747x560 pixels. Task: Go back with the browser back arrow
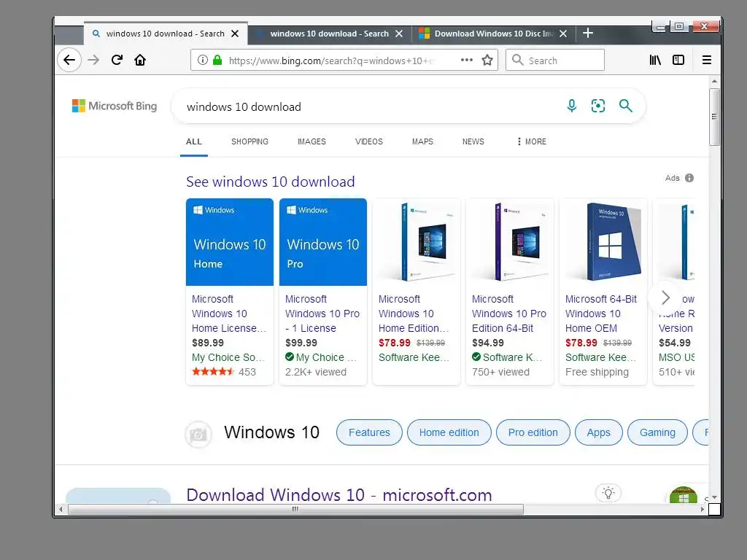click(69, 60)
